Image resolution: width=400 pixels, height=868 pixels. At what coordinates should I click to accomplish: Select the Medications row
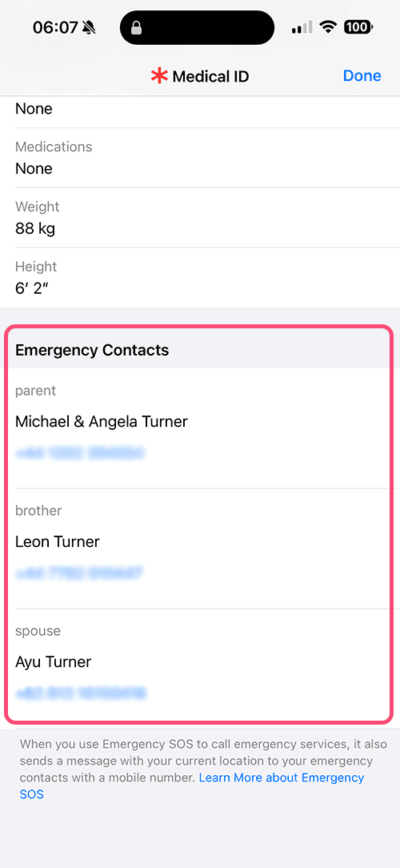pyautogui.click(x=200, y=158)
